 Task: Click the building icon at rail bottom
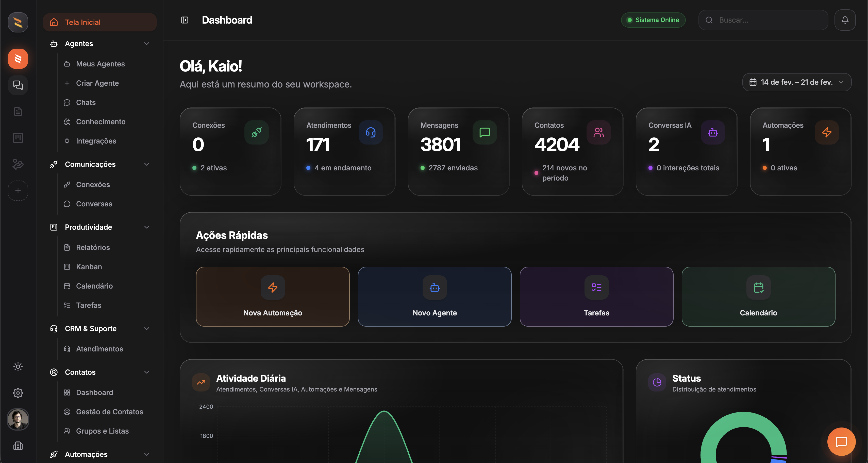(x=18, y=446)
